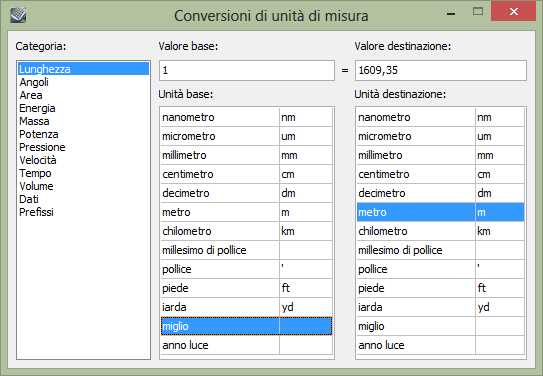
Task: Choose piede in Unità base list
Action: point(246,288)
